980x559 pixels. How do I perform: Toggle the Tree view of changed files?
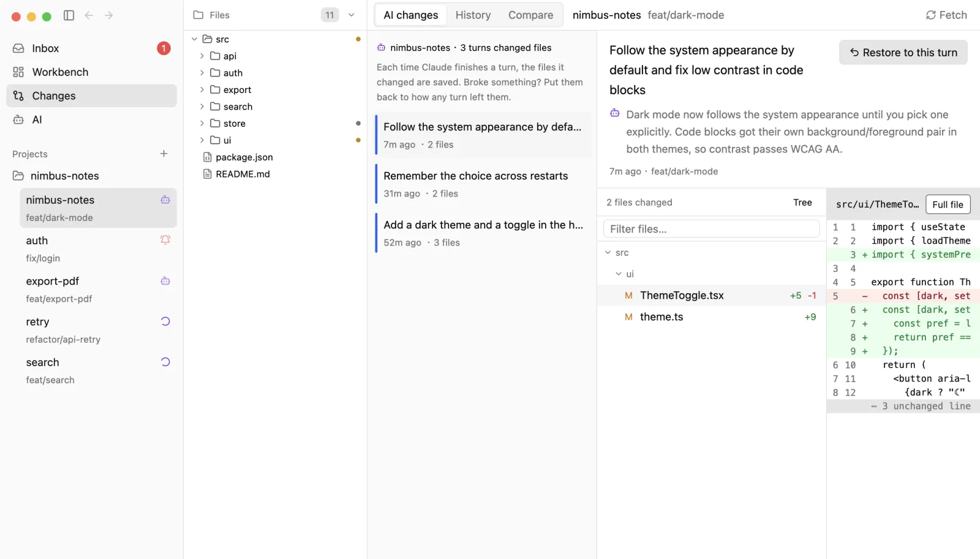(802, 203)
